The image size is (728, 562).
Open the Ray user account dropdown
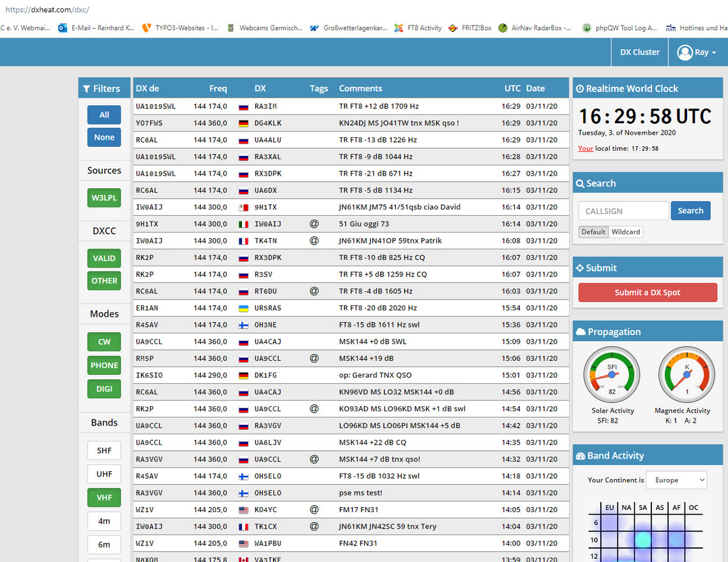[697, 52]
